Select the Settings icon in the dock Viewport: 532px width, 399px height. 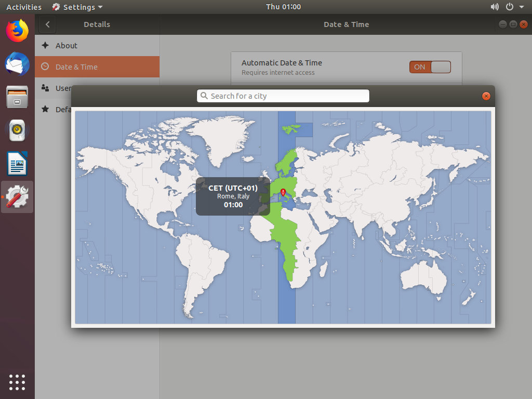pos(17,196)
